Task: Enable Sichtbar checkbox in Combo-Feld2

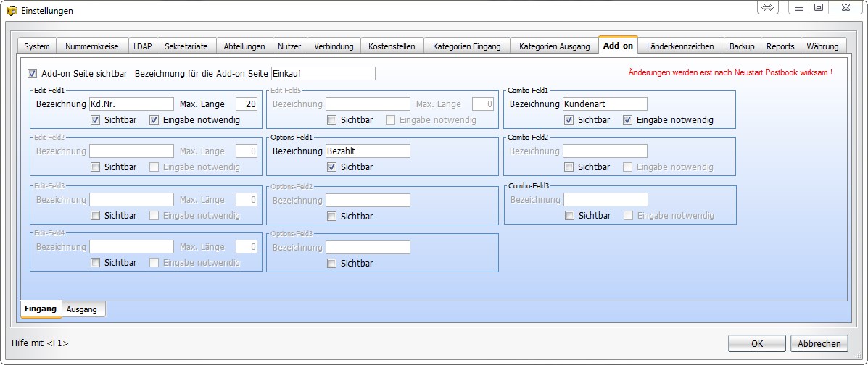Action: pos(569,167)
